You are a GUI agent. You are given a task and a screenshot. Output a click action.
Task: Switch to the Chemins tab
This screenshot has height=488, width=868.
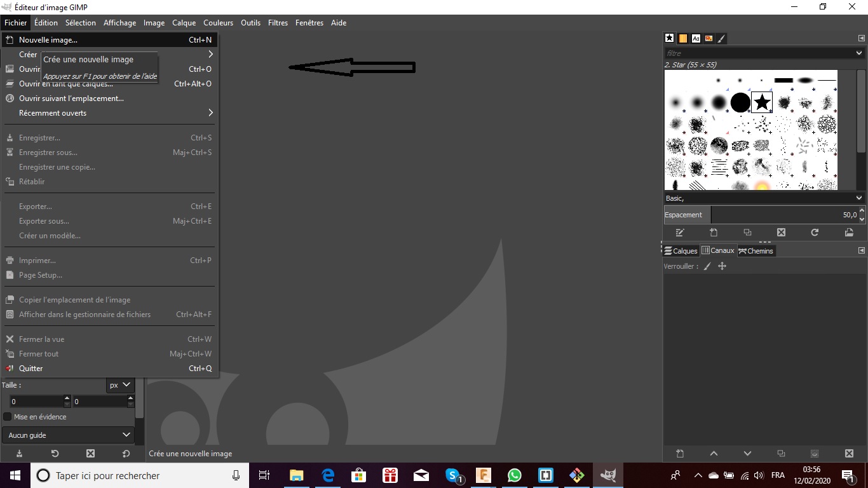[x=756, y=251]
